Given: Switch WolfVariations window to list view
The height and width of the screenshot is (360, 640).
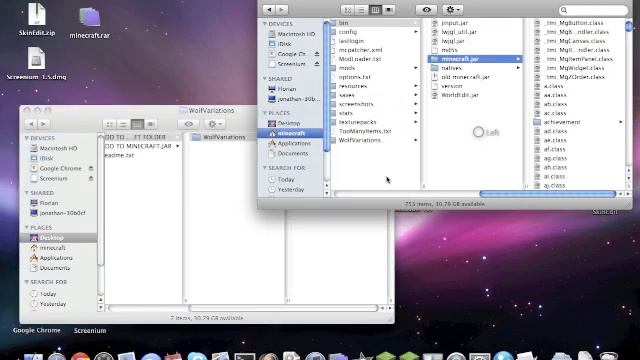Looking at the screenshot, I should click(123, 124).
